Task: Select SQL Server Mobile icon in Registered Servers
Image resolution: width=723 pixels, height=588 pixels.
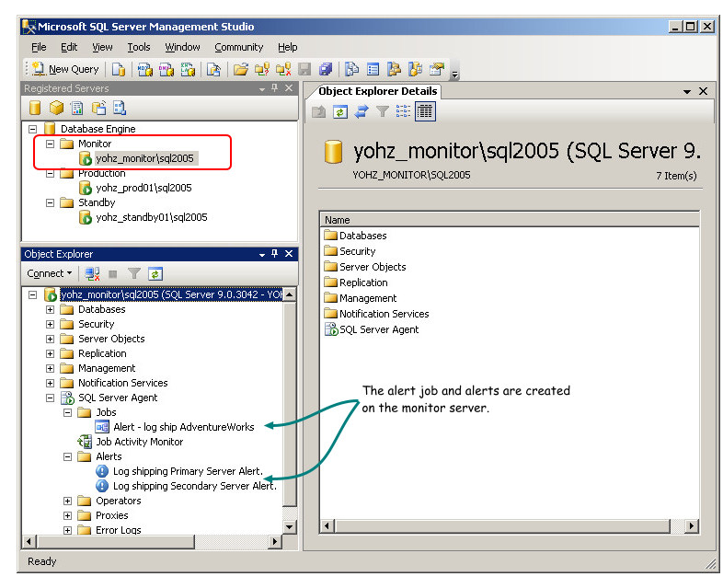Action: pos(98,108)
